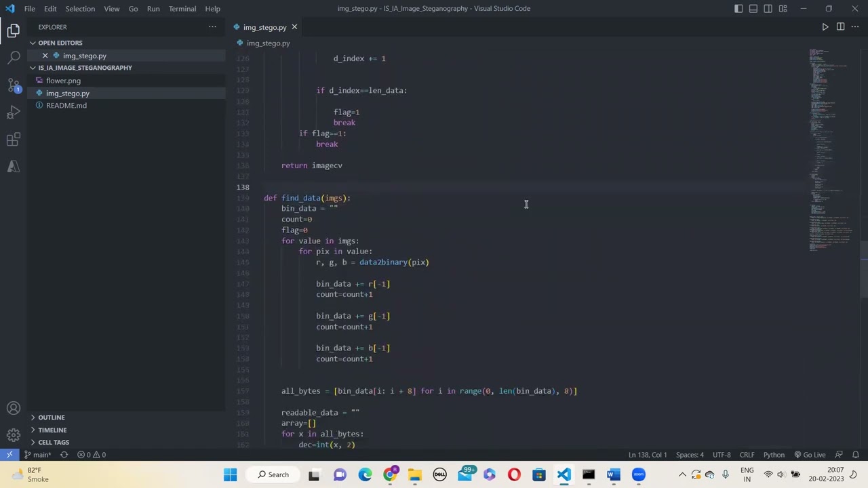Toggle Secondary Side Bar layout button

[768, 9]
